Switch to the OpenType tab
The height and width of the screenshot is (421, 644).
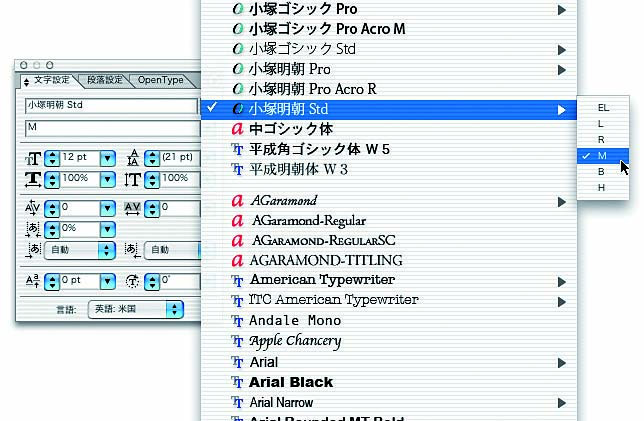coord(161,80)
